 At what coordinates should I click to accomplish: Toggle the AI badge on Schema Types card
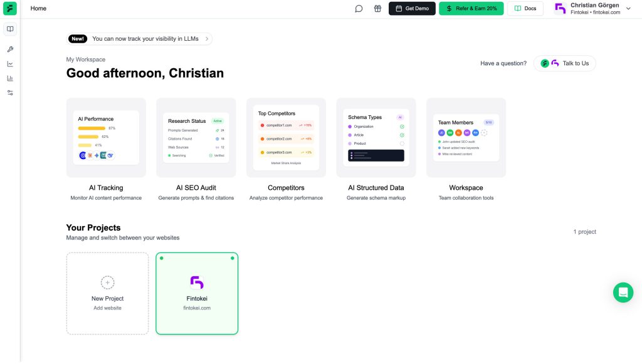pyautogui.click(x=401, y=117)
